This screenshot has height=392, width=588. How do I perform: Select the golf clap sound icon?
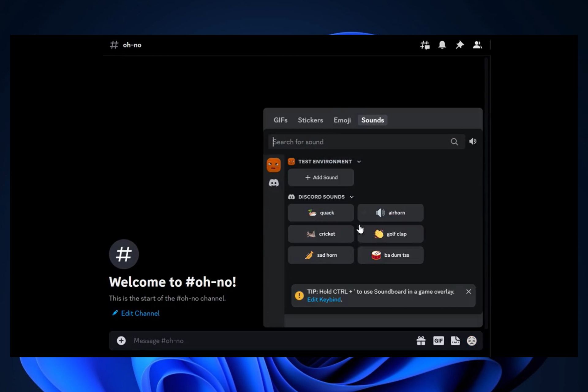[379, 234]
